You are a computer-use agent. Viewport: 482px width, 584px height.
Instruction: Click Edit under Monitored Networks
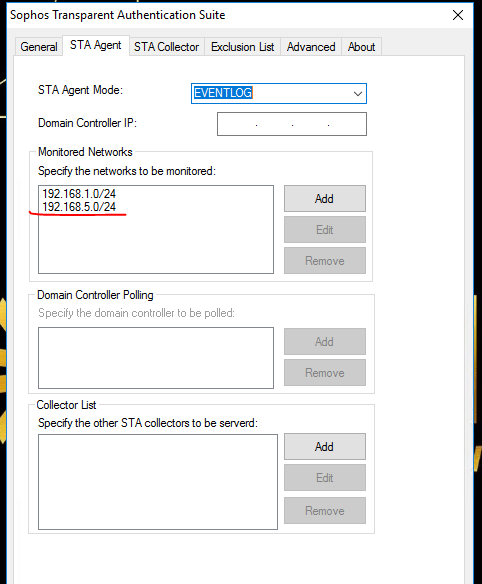(x=325, y=230)
